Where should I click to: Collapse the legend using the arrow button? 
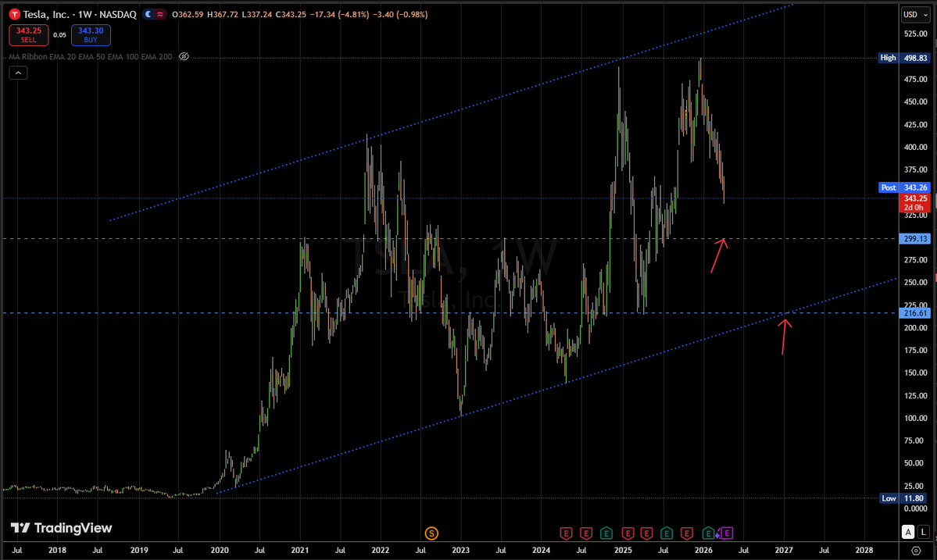click(17, 72)
